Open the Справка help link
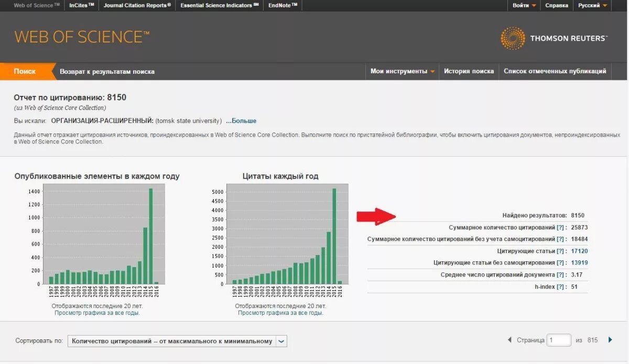 coord(557,5)
